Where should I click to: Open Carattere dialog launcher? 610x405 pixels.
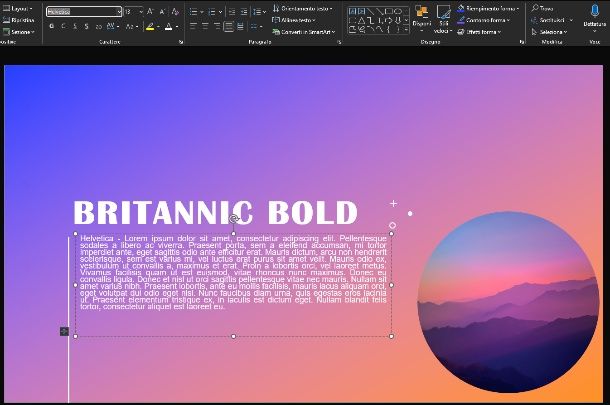(x=181, y=42)
